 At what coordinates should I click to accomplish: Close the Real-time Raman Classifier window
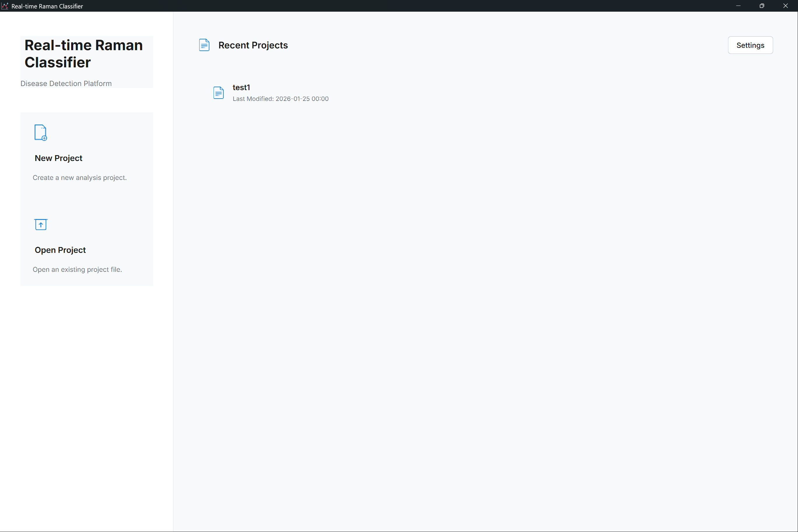tap(785, 6)
